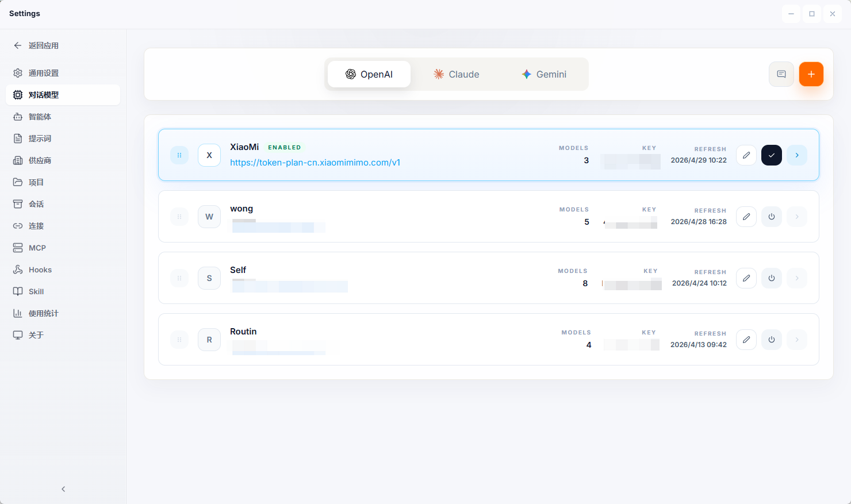Select 对话模型 in sidebar
This screenshot has width=851, height=504.
point(63,95)
